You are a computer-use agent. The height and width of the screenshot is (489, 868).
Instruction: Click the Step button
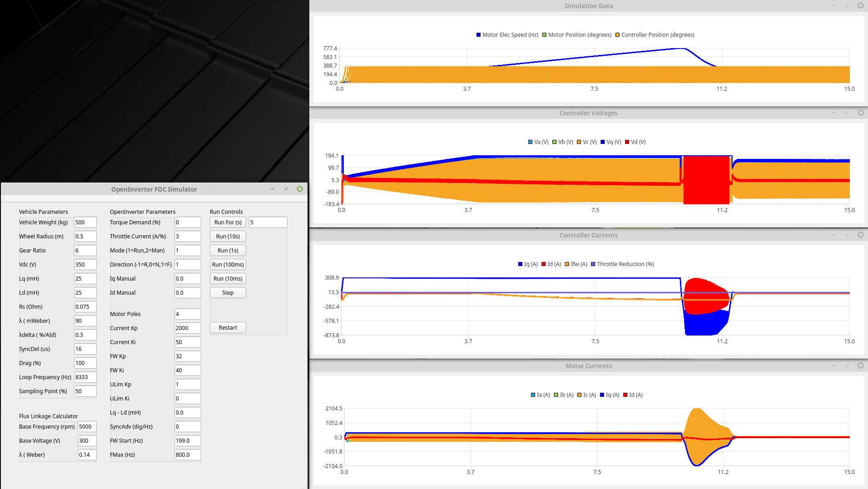click(228, 293)
